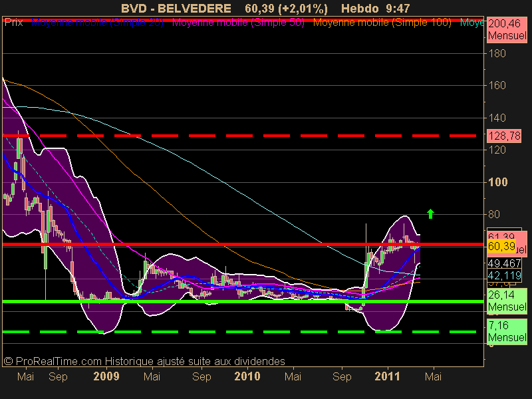Click the chart title BVD - BELVEDERE
Screen dimensions: 532x399
pyautogui.click(x=176, y=8)
